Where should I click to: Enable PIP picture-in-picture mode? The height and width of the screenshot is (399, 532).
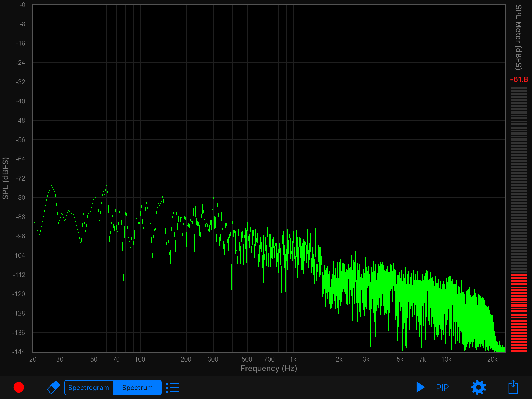[x=442, y=388]
